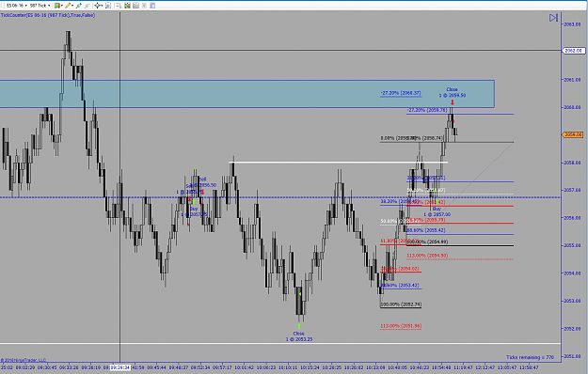Click the 100.00% (2054.99) Fibonacci label
Image resolution: width=588 pixels, height=374 pixels.
pos(427,242)
